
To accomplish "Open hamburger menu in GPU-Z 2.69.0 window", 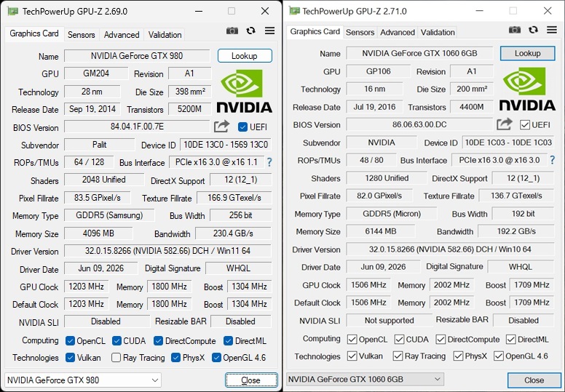I will (269, 31).
